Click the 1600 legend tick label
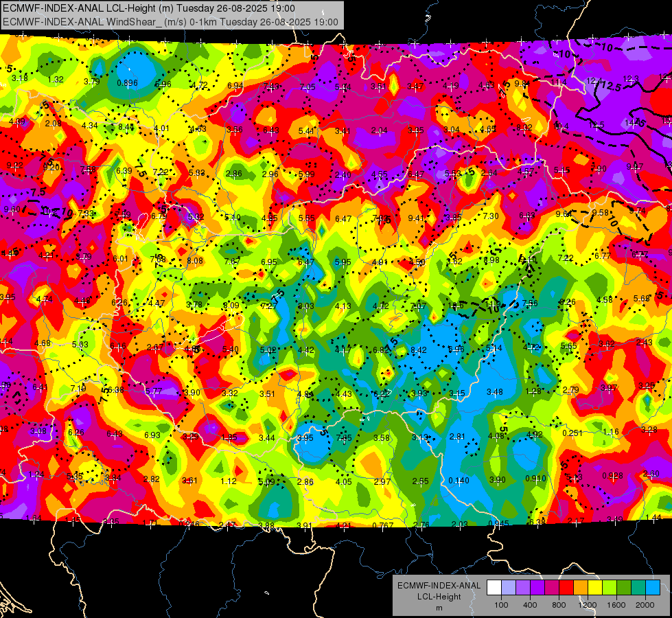This screenshot has height=618, width=672. (616, 605)
